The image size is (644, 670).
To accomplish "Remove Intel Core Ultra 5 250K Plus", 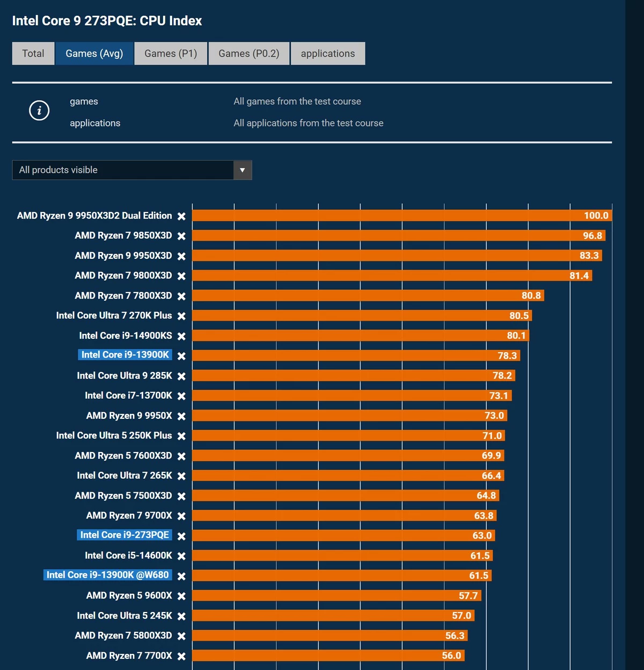I will 181,436.
